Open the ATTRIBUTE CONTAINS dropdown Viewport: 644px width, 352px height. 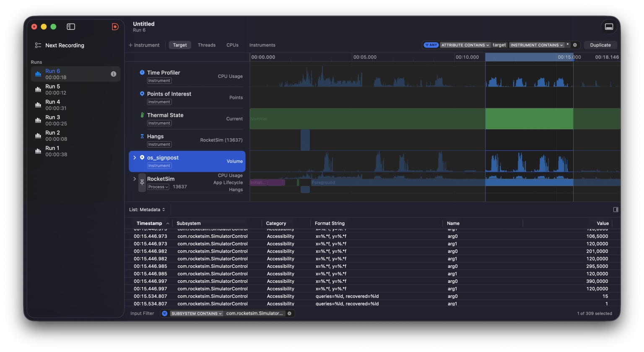(x=465, y=45)
